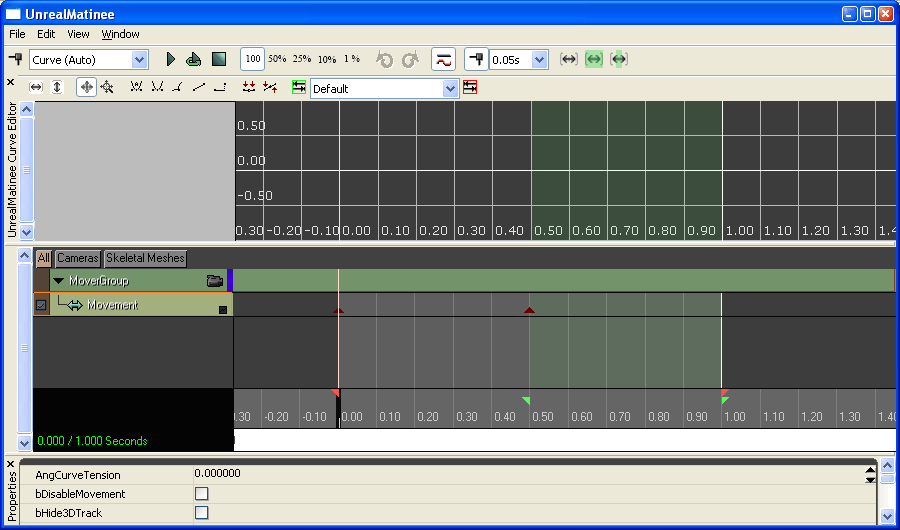The image size is (900, 530).
Task: Open the View menu
Action: click(x=78, y=34)
